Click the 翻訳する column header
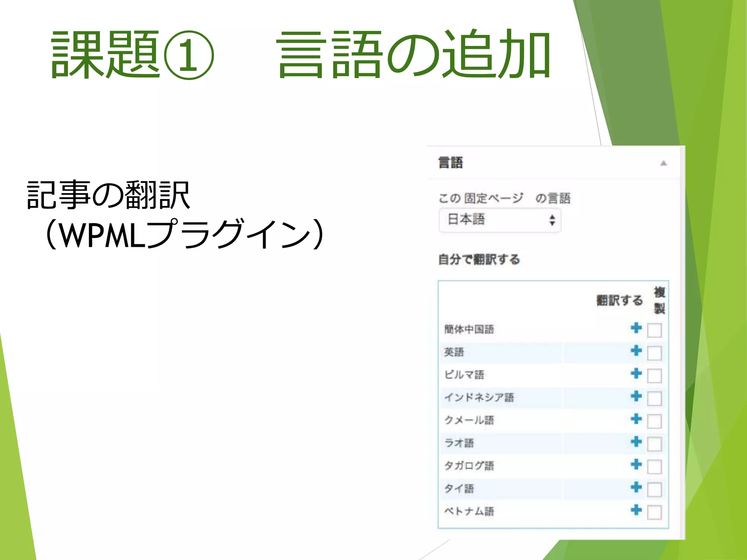This screenshot has width=747, height=560. [x=619, y=300]
